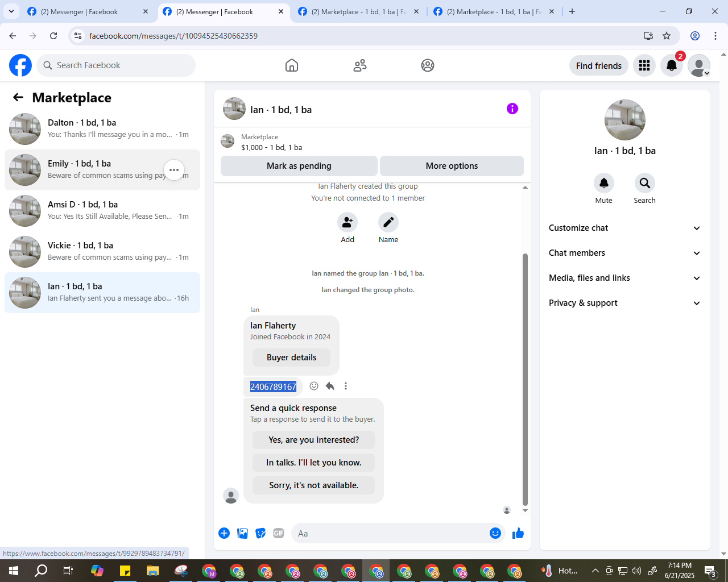This screenshot has height=582, width=728.
Task: Open the Facebook home icon
Action: point(292,65)
